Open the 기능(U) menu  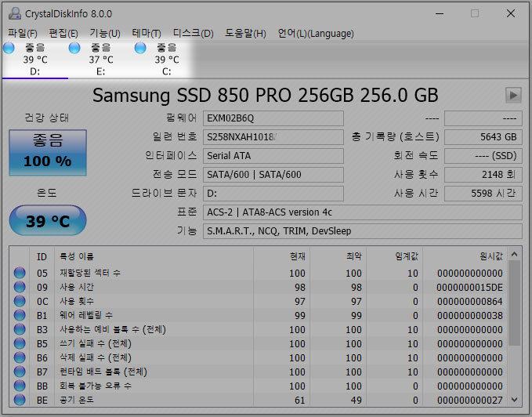click(105, 33)
